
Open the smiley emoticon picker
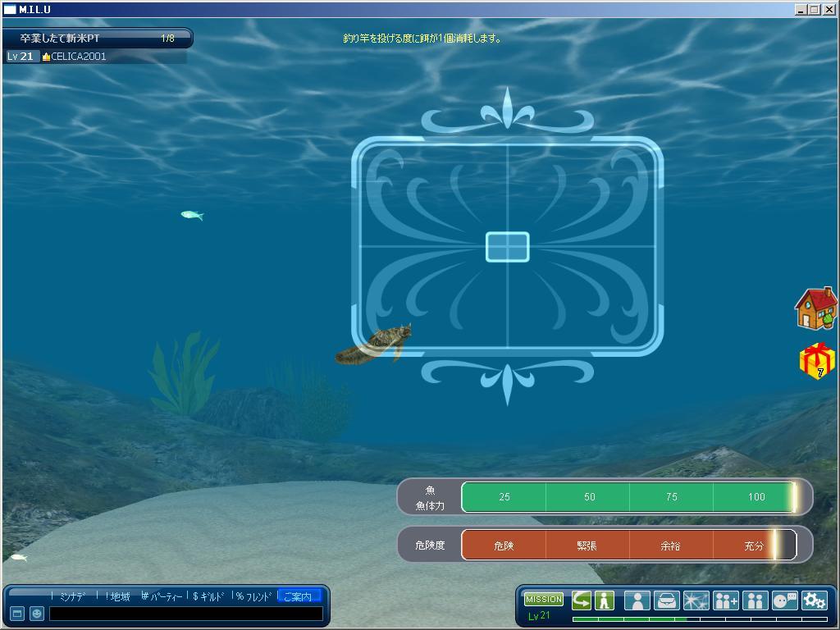coord(37,614)
